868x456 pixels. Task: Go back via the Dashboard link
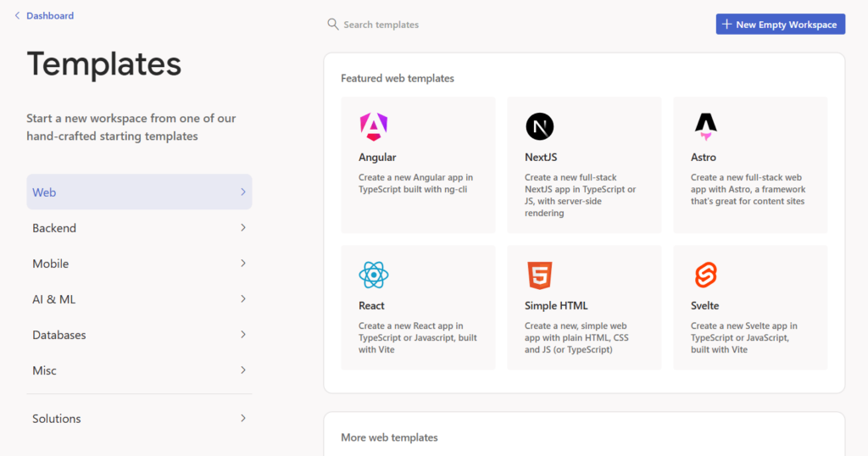pyautogui.click(x=50, y=15)
